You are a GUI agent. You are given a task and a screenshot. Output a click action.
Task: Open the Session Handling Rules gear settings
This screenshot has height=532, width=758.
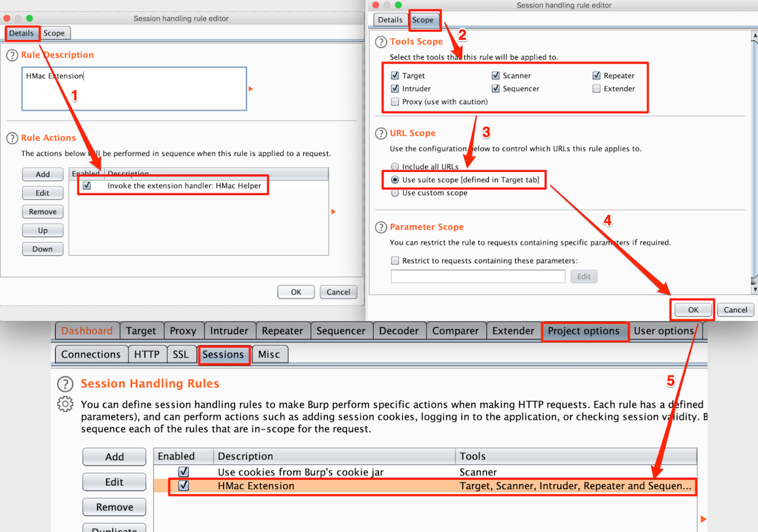[x=65, y=404]
